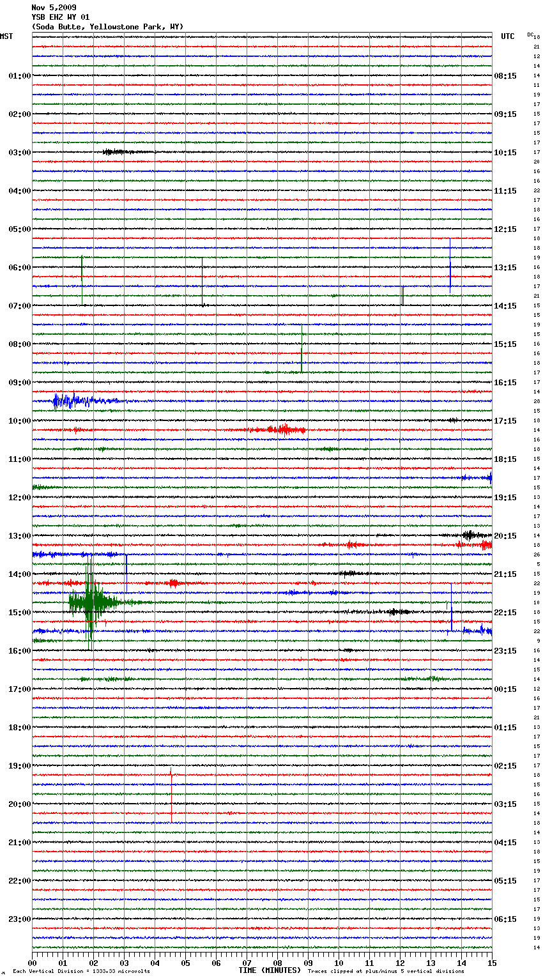Viewport: 543px width, 980px height.
Task: Click the 18:15 UTC time label
Action: [505, 459]
